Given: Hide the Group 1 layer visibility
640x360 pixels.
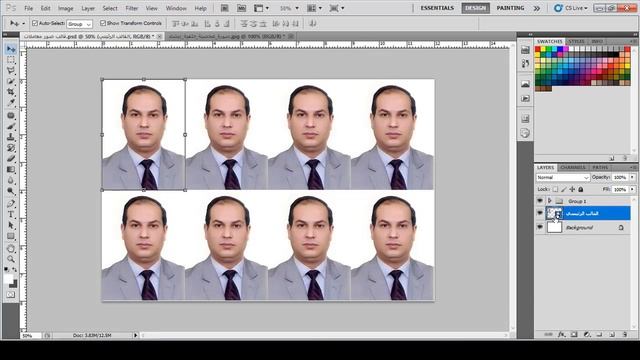Looking at the screenshot, I should [x=540, y=201].
